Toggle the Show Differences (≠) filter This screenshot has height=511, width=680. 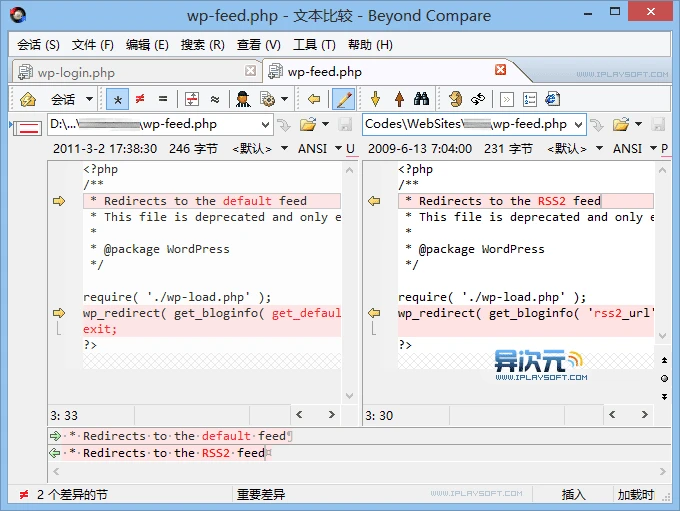point(140,99)
